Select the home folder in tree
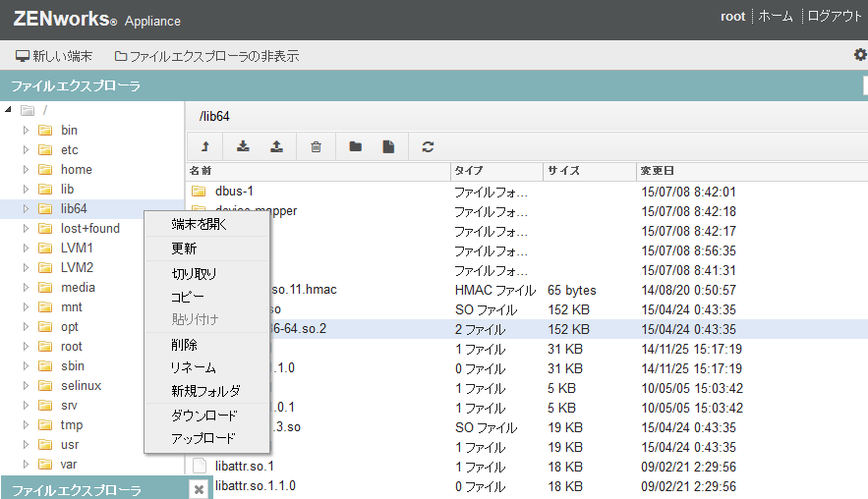This screenshot has width=868, height=499. point(77,169)
